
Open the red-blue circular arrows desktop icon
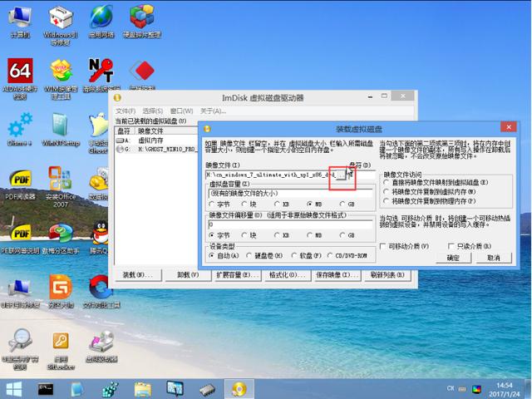pos(101,292)
